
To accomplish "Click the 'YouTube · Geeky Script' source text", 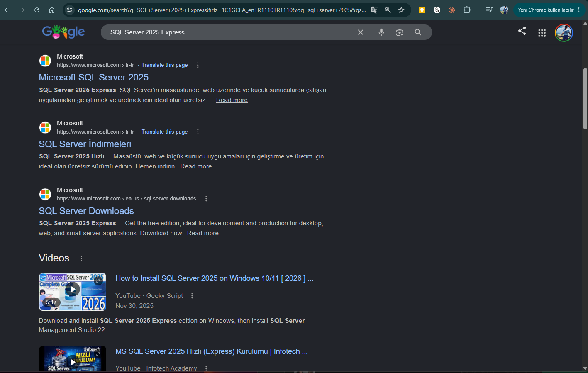I will coord(149,296).
